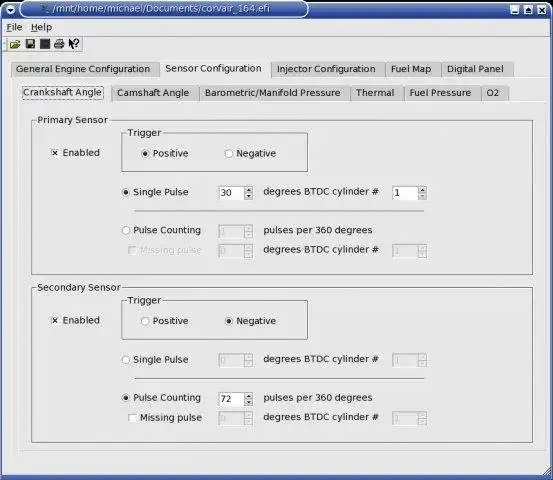Viewport: 553px width, 480px height.
Task: Select Negative trigger for Secondary Sensor
Action: pos(229,321)
